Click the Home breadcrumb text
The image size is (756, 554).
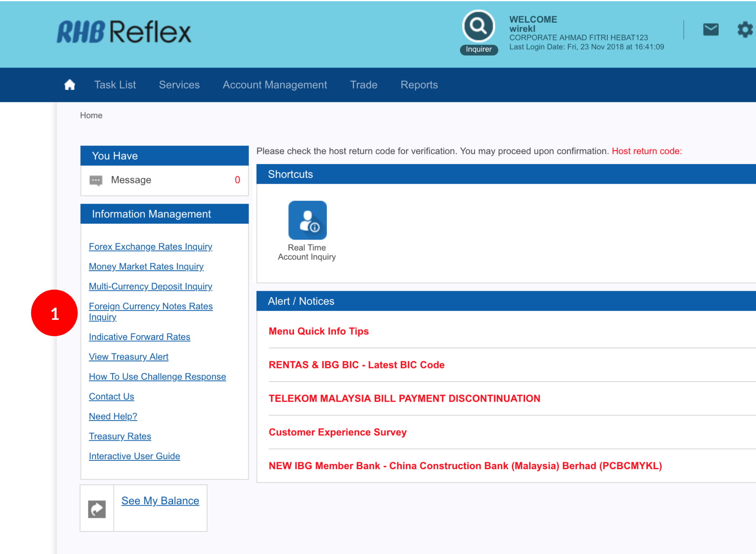[x=91, y=115]
